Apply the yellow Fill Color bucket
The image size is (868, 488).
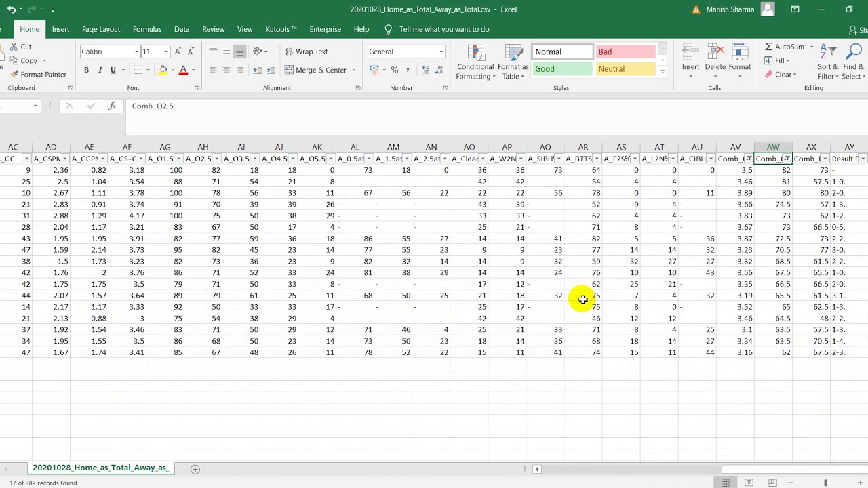coord(163,70)
